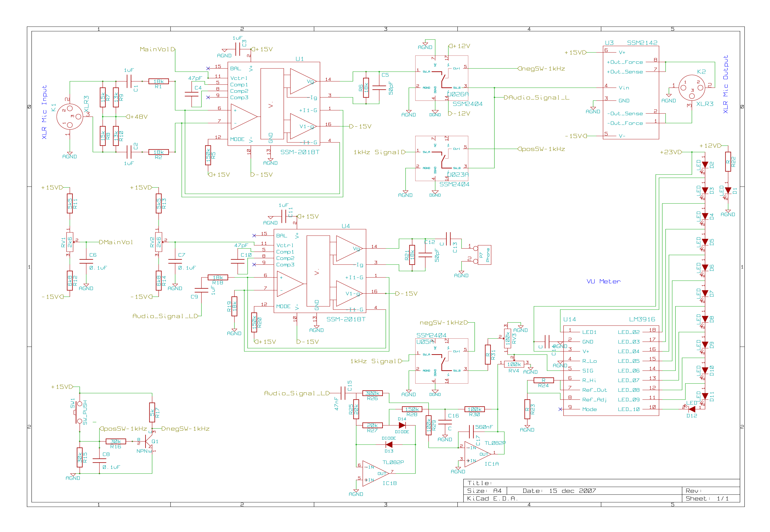Select the 'Date: 15 dec 2007' title block text
Viewport: 770px width, 532px height.
coord(559,491)
